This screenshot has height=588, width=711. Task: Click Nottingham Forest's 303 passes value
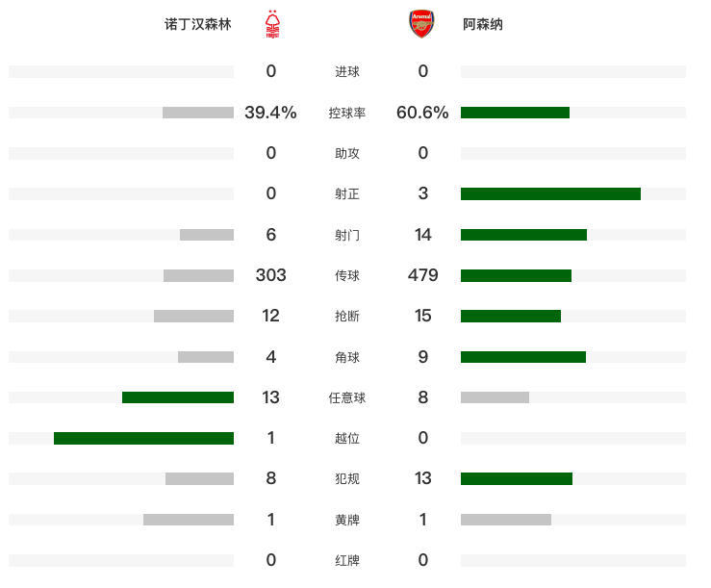point(271,275)
